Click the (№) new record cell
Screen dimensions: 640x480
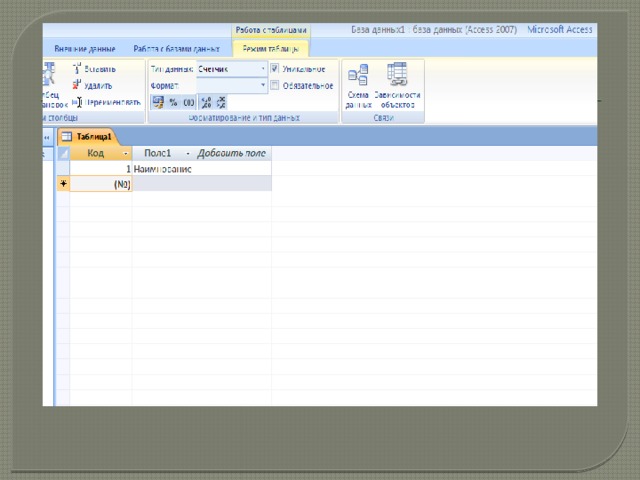(101, 184)
